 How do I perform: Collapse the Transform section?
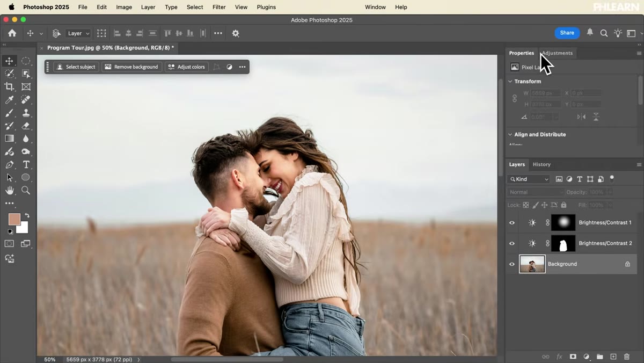point(510,82)
